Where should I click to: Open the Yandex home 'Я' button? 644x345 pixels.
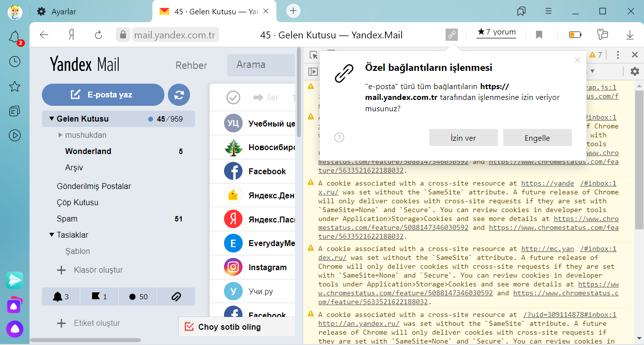(x=72, y=35)
